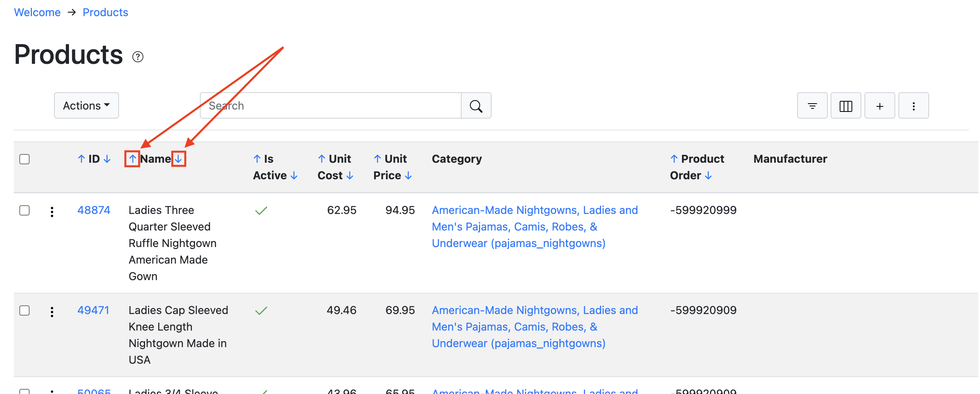This screenshot has width=980, height=394.
Task: Click the plus icon to add product
Action: point(879,106)
